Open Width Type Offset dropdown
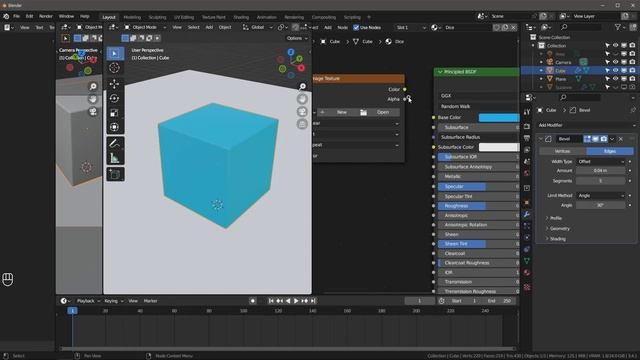The width and height of the screenshot is (640, 360). tap(600, 162)
